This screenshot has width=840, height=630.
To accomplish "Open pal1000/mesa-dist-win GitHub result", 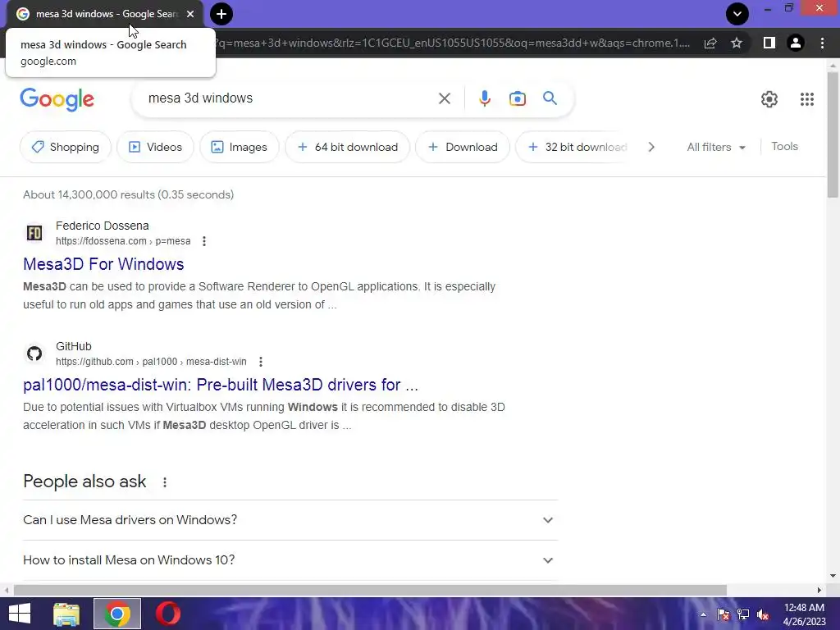I will tap(220, 385).
